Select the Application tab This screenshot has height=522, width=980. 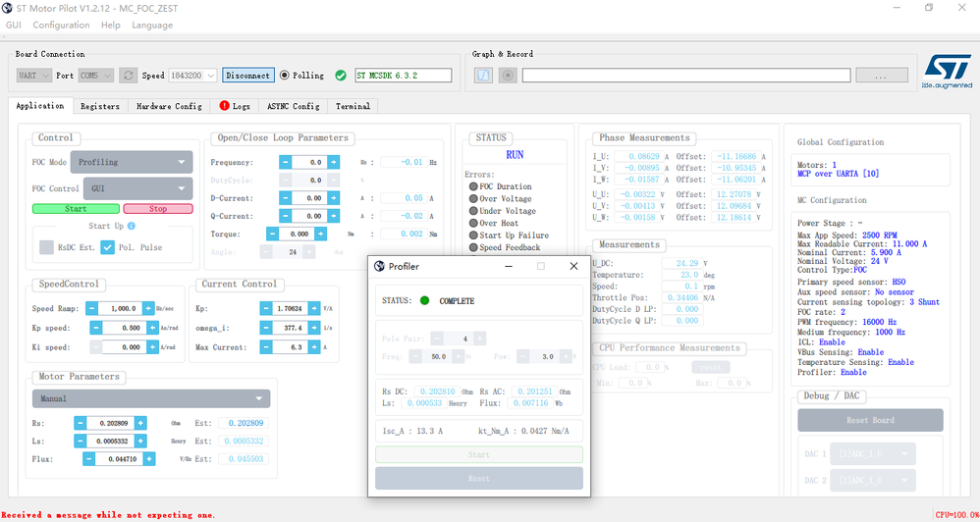coord(40,106)
